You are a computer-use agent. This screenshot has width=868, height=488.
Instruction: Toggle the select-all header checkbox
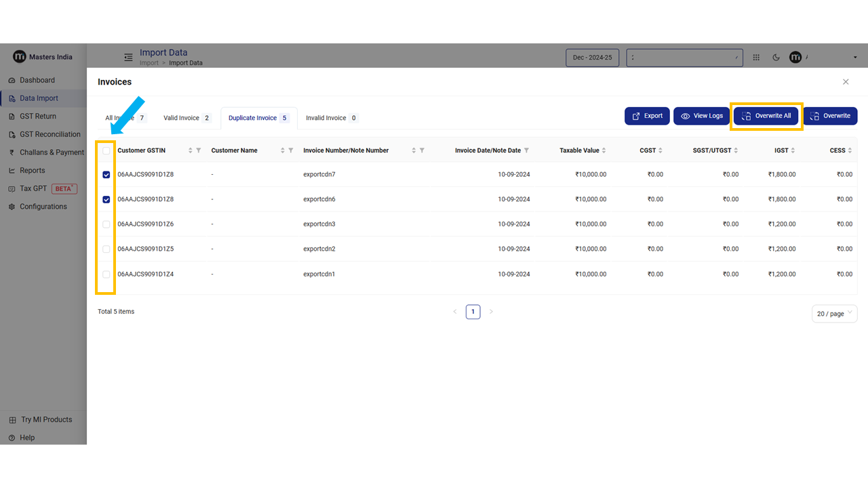[106, 150]
